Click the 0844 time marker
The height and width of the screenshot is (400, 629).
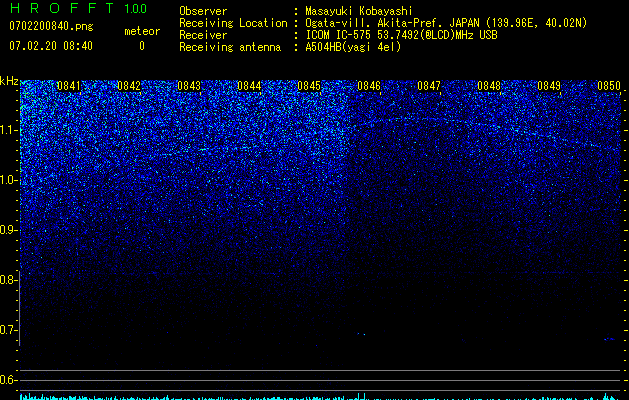(x=249, y=86)
